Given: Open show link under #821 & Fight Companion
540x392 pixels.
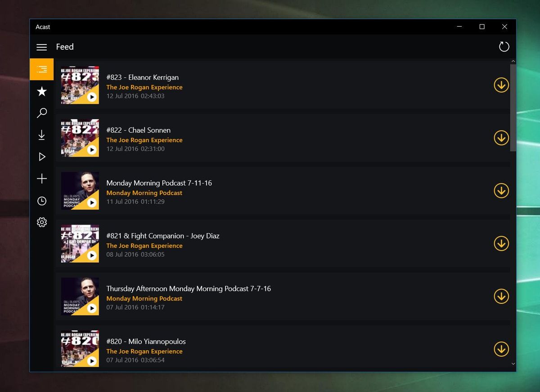Looking at the screenshot, I should (x=144, y=246).
